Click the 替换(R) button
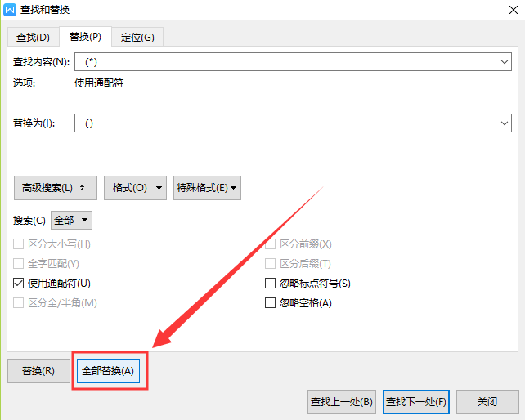 coord(38,371)
